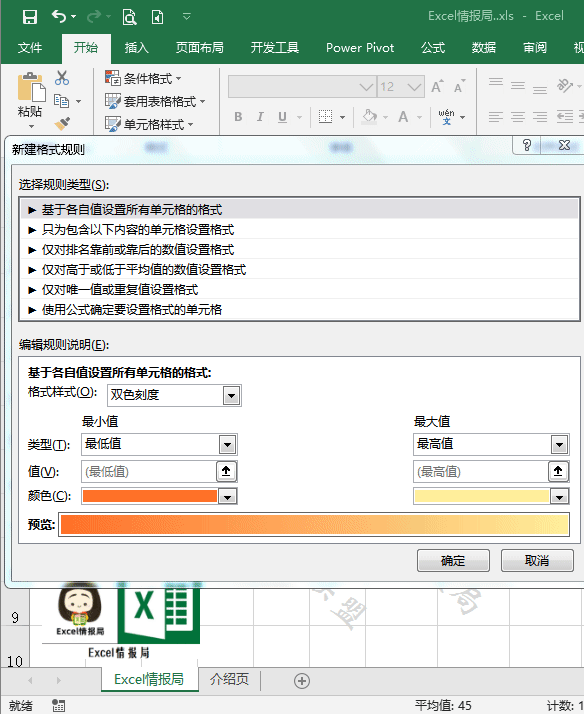Open Print Preview from quick access toolbar

[129, 17]
